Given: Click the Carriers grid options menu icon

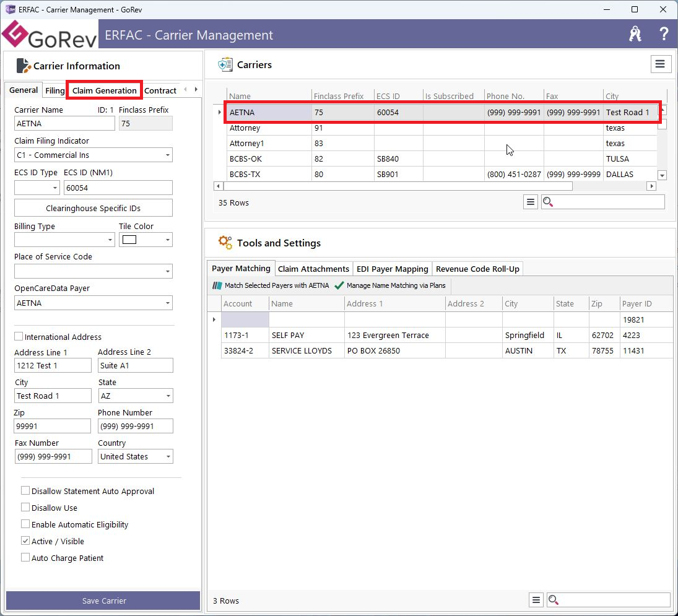Looking at the screenshot, I should tap(530, 202).
